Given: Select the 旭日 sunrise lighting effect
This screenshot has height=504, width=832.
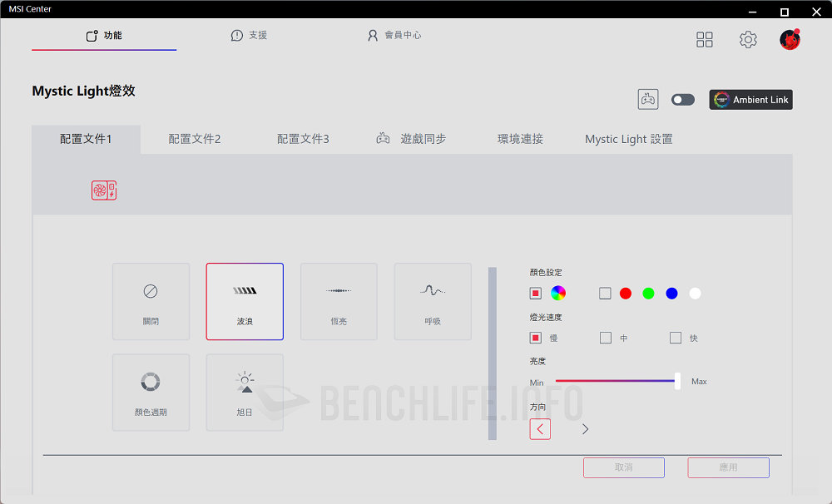Looking at the screenshot, I should [x=245, y=393].
